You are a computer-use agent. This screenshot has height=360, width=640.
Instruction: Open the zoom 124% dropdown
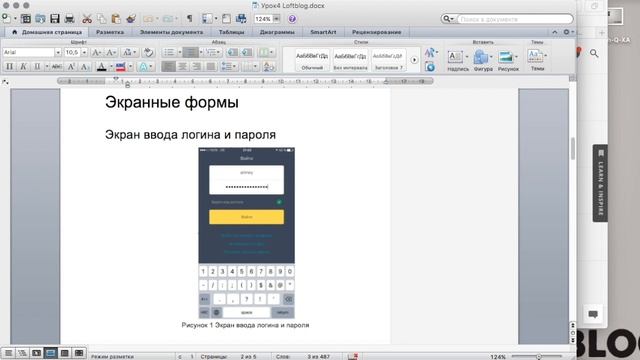[276, 19]
